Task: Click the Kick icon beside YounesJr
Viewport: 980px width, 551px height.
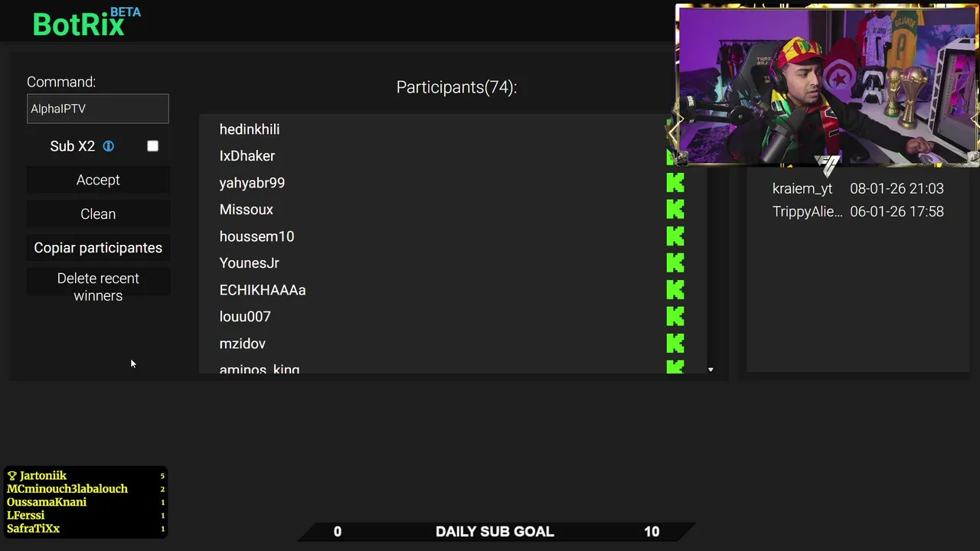Action: tap(675, 262)
